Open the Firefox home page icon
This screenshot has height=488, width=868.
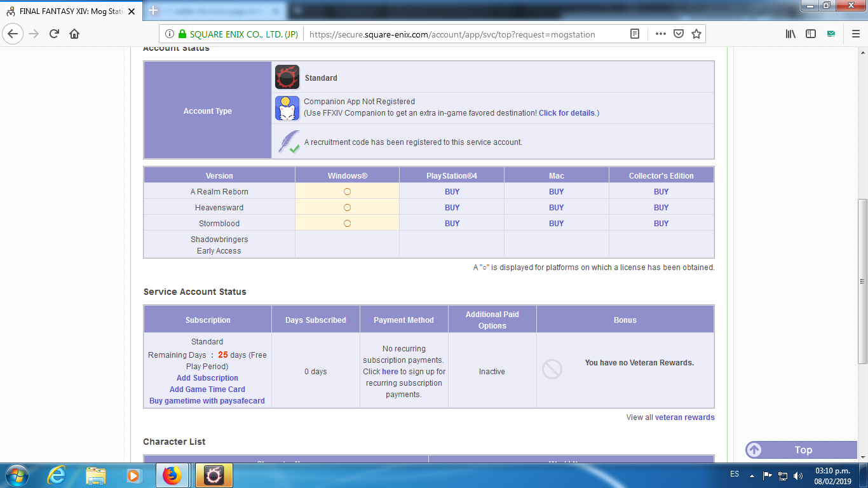[74, 34]
